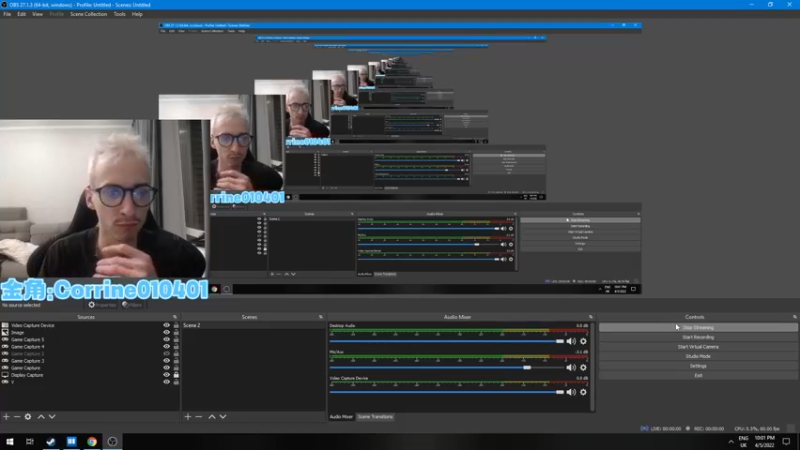Open Steam from the Windows taskbar
Screen dimensions: 800x450
click(x=51, y=442)
